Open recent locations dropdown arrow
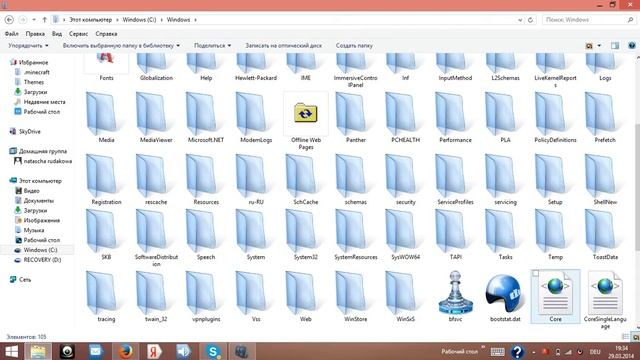Image resolution: width=640 pixels, height=360 pixels. 34,20
